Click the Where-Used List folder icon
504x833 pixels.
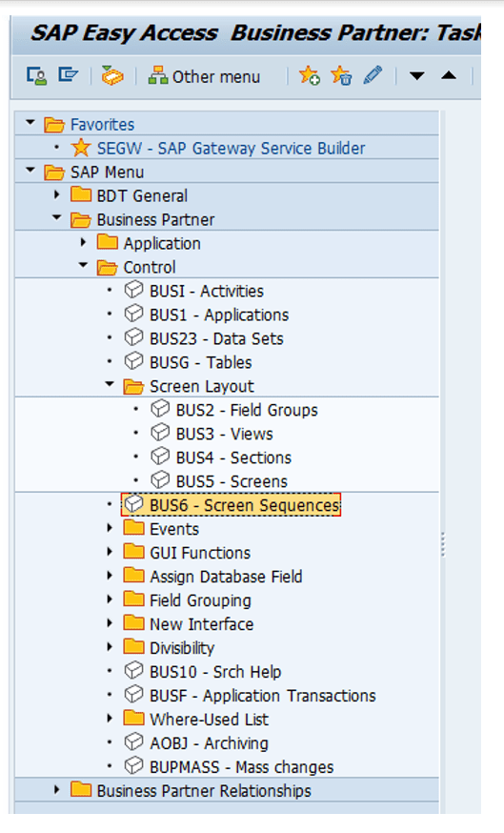pyautogui.click(x=133, y=719)
